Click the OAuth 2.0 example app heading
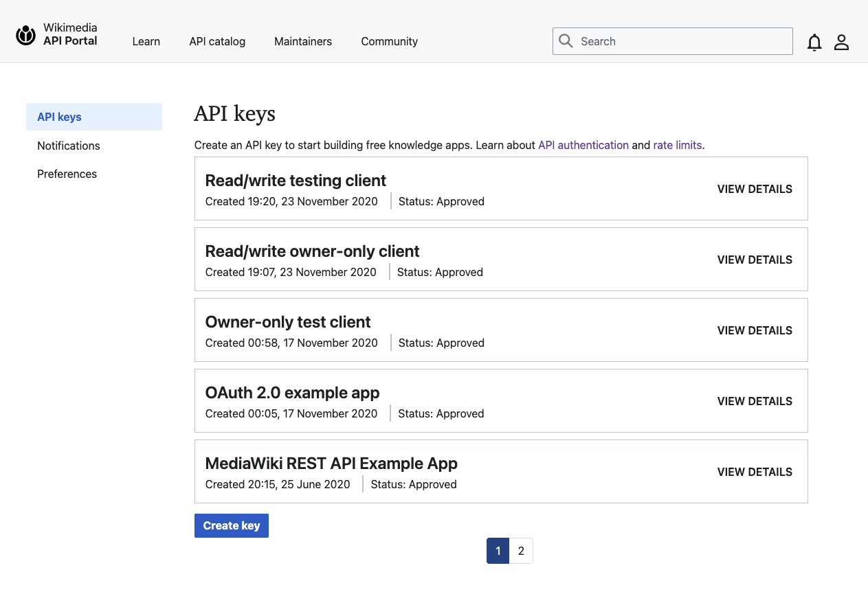The height and width of the screenshot is (605, 868). point(293,393)
